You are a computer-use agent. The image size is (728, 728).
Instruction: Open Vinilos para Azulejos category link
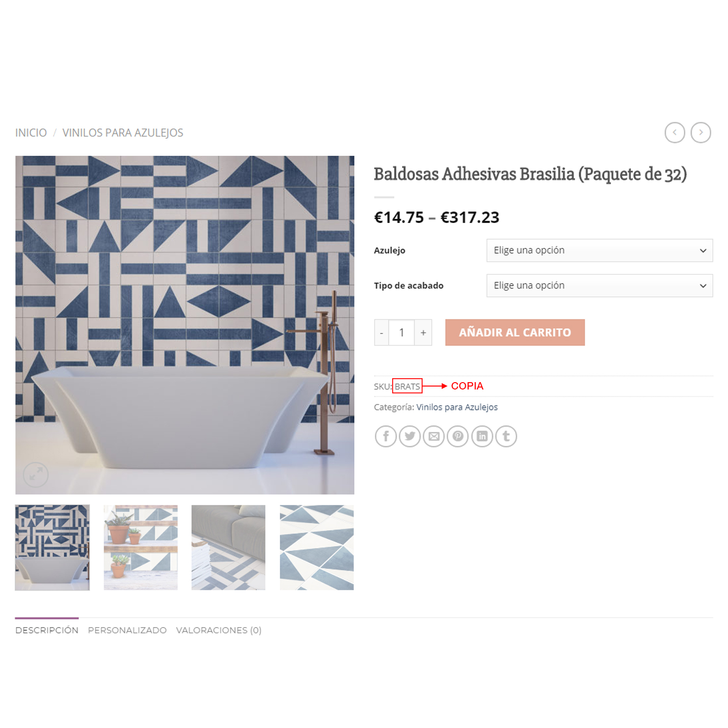(x=457, y=407)
